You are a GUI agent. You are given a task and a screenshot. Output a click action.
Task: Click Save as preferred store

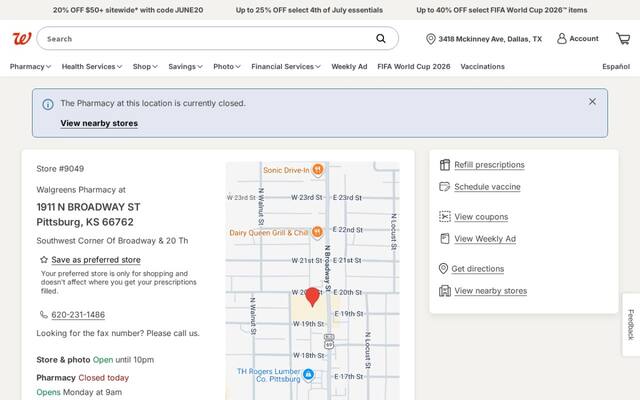click(x=96, y=260)
